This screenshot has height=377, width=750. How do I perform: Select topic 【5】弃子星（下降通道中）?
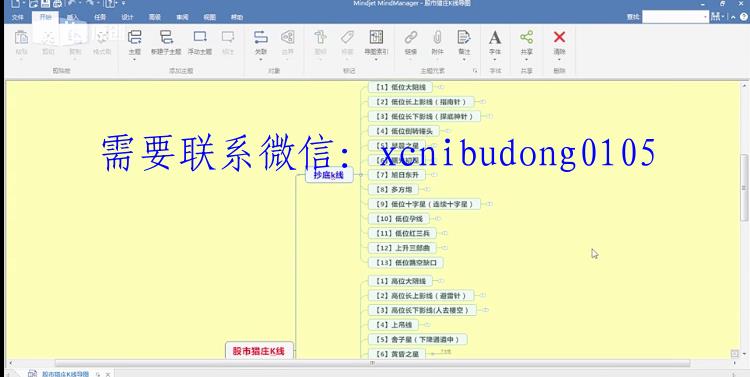[418, 339]
